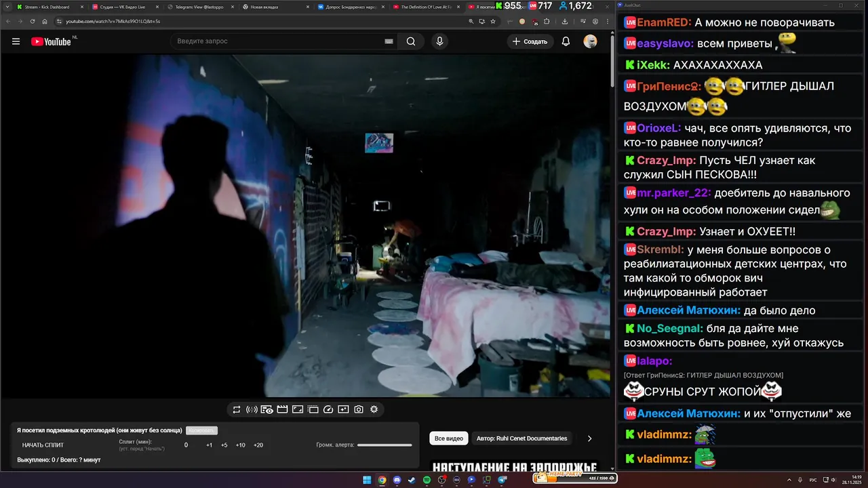868x488 pixels.
Task: Click the clapperboard cinema mode icon
Action: point(282,409)
